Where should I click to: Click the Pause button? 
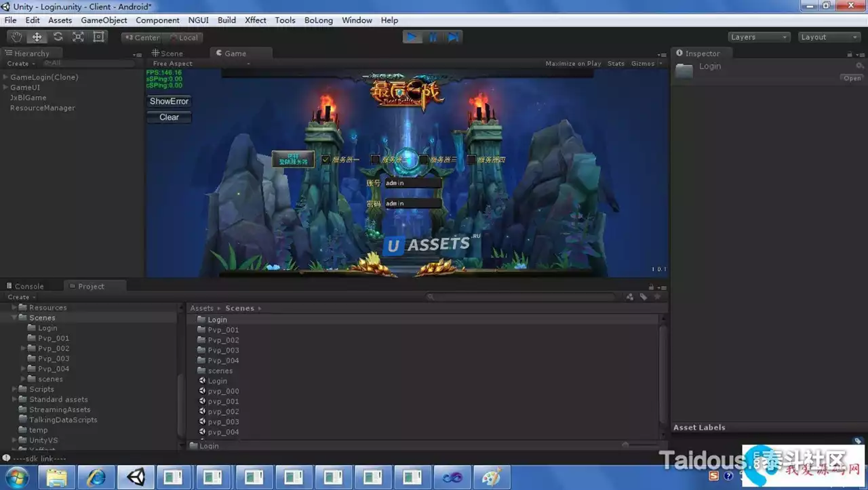click(x=433, y=37)
